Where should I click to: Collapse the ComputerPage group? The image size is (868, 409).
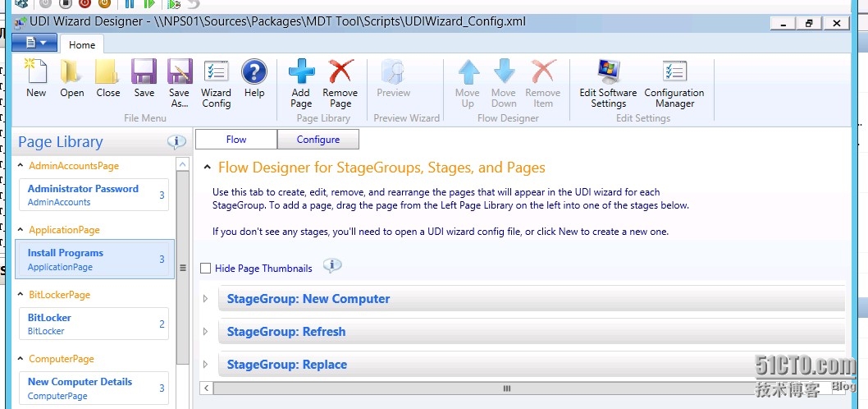(21, 359)
